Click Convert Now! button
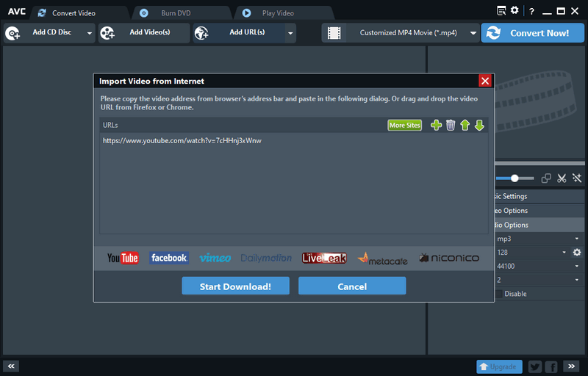The image size is (588, 376). pyautogui.click(x=532, y=33)
